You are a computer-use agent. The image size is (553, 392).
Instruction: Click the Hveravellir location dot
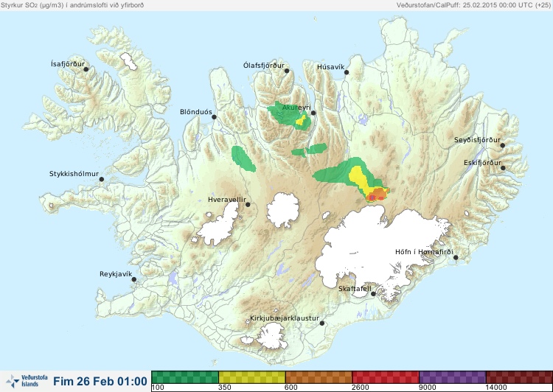point(248,204)
